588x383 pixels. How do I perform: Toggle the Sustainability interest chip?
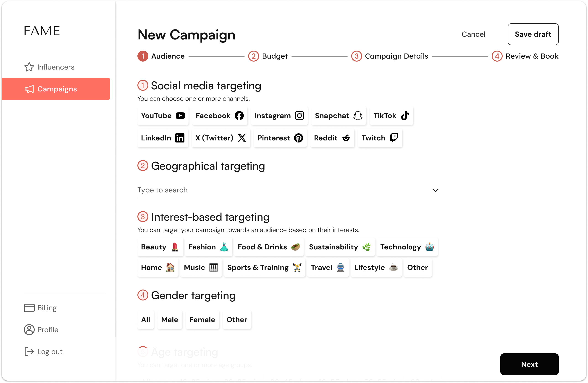click(340, 247)
